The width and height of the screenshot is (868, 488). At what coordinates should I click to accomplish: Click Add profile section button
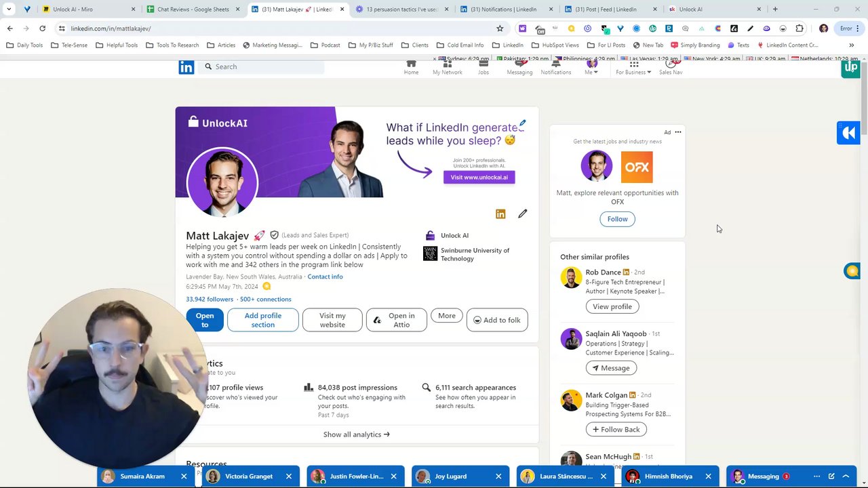click(x=263, y=320)
